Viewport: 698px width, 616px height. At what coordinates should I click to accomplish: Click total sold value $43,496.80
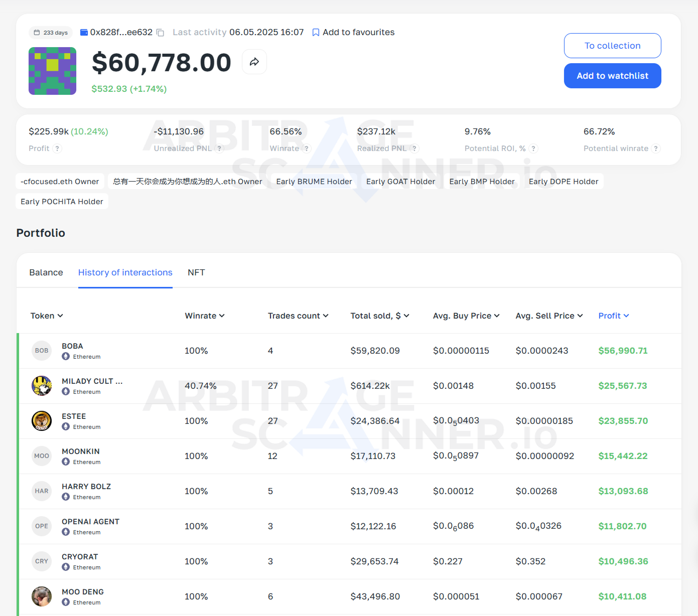pyautogui.click(x=375, y=596)
